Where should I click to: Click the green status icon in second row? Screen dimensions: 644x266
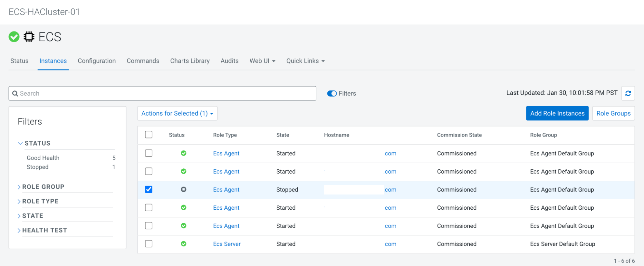[x=183, y=171]
